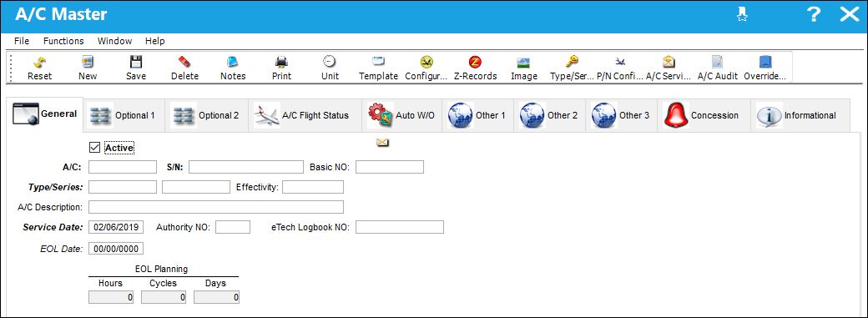
Task: Click the Delete toolbar icon
Action: [184, 62]
